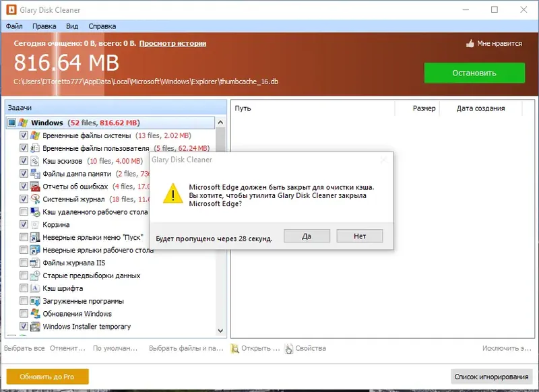
Task: Click the task list scroll down arrow
Action: [221, 331]
